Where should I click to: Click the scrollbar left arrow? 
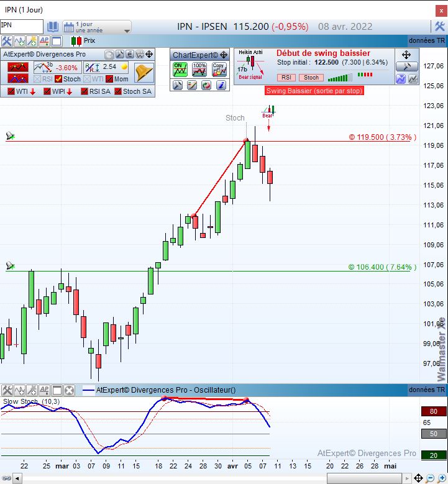point(17,479)
